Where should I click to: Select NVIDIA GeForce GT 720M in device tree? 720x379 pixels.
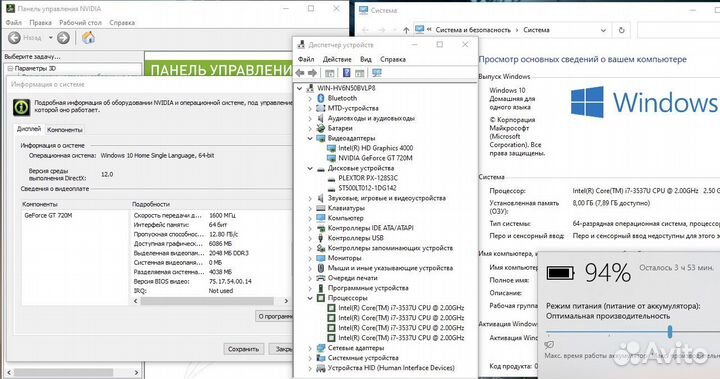[x=375, y=158]
